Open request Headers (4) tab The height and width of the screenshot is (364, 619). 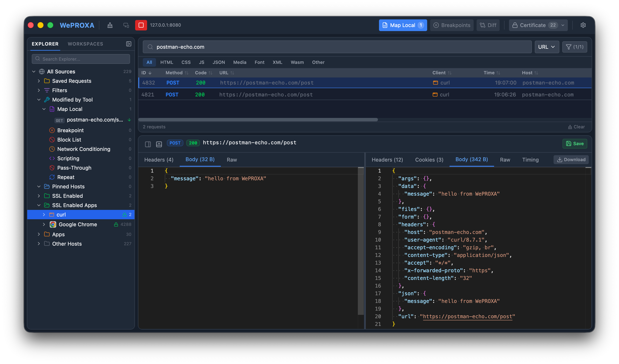pyautogui.click(x=159, y=160)
